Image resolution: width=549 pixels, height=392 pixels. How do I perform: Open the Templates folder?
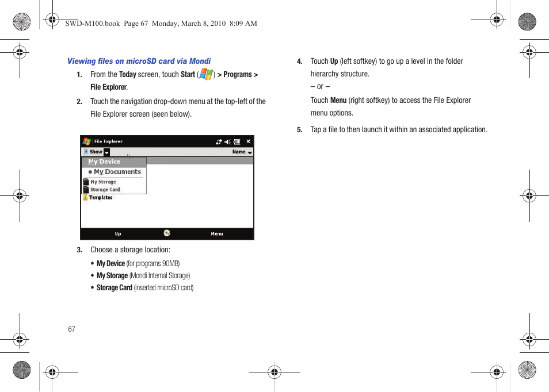[97, 198]
